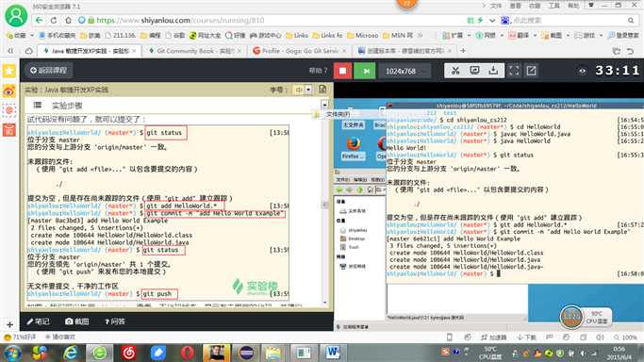The image size is (644, 362).
Task: Open Opera browser from the taskbar
Action: (x=188, y=353)
